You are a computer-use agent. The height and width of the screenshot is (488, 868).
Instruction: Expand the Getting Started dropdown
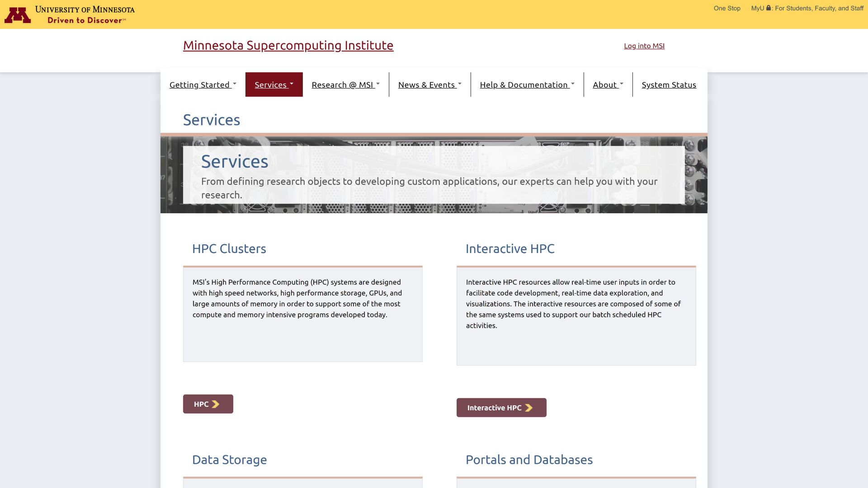pyautogui.click(x=203, y=84)
